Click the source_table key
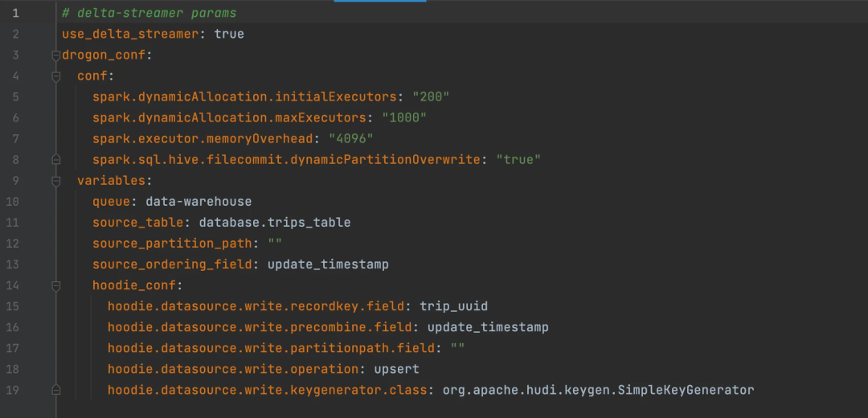Image resolution: width=868 pixels, height=418 pixels. click(138, 223)
